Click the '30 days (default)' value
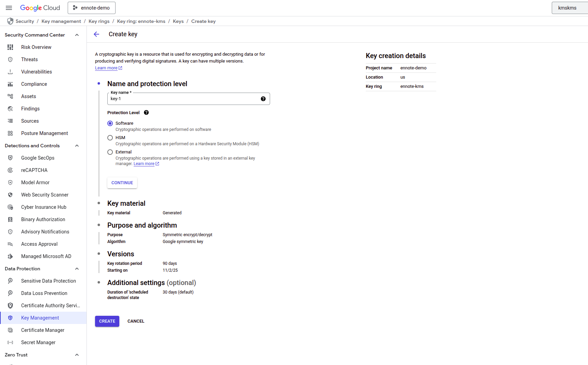This screenshot has width=588, height=365. point(178,292)
